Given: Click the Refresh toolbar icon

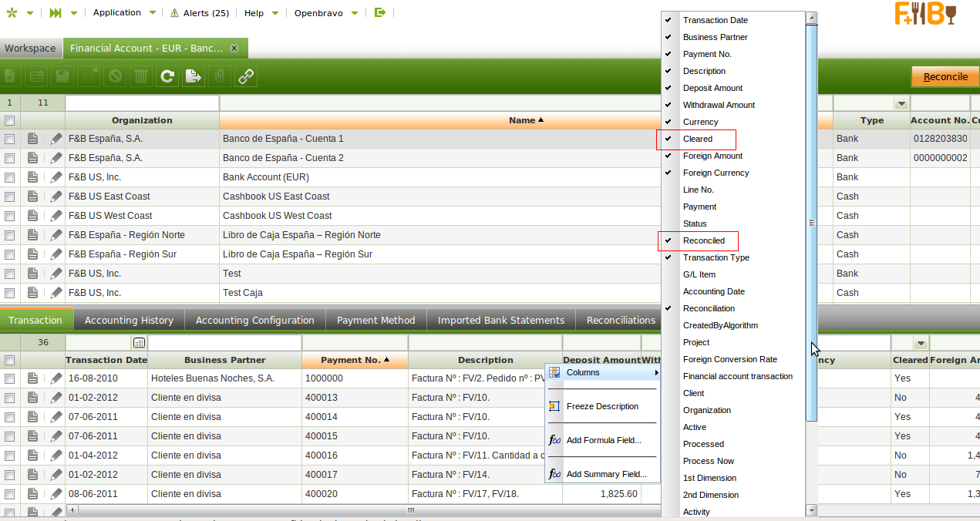Looking at the screenshot, I should coord(167,76).
